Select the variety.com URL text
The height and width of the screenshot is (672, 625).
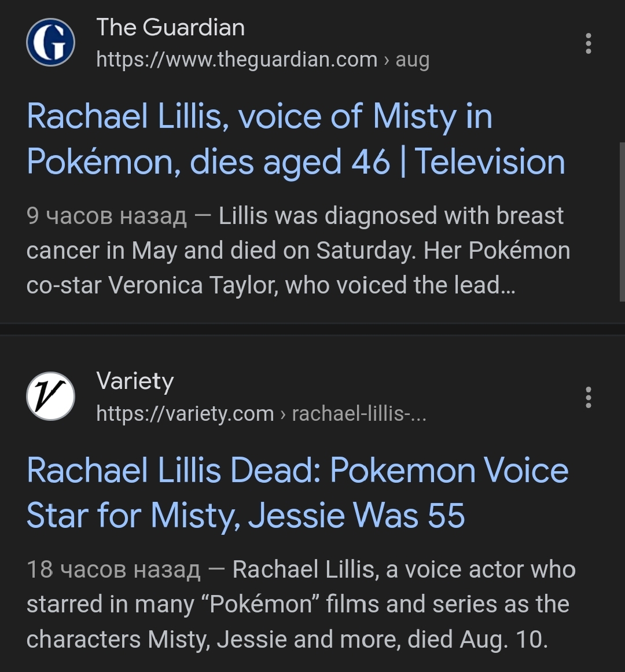pyautogui.click(x=185, y=413)
